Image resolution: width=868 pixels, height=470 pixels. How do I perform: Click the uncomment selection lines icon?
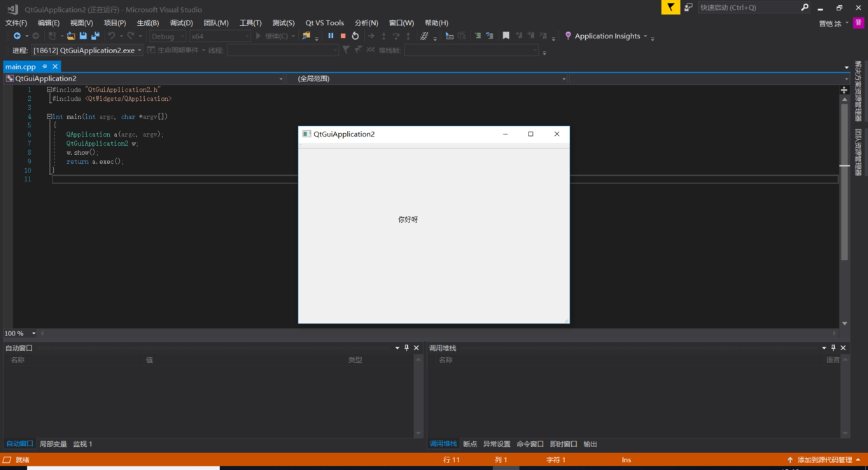(x=489, y=36)
